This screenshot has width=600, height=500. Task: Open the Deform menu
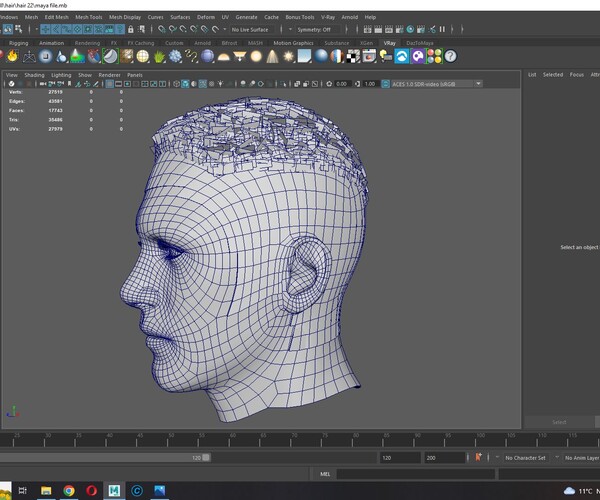tap(206, 17)
